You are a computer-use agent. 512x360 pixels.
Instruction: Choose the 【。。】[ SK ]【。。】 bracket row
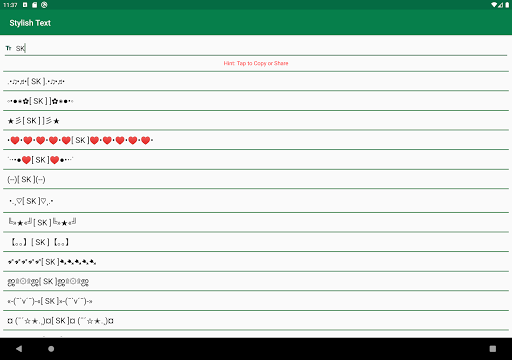pyautogui.click(x=256, y=242)
